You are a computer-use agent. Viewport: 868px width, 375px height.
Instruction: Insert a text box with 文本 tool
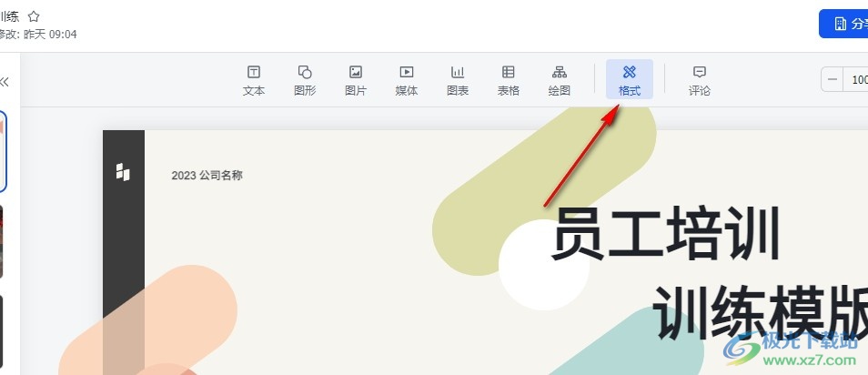pyautogui.click(x=254, y=80)
